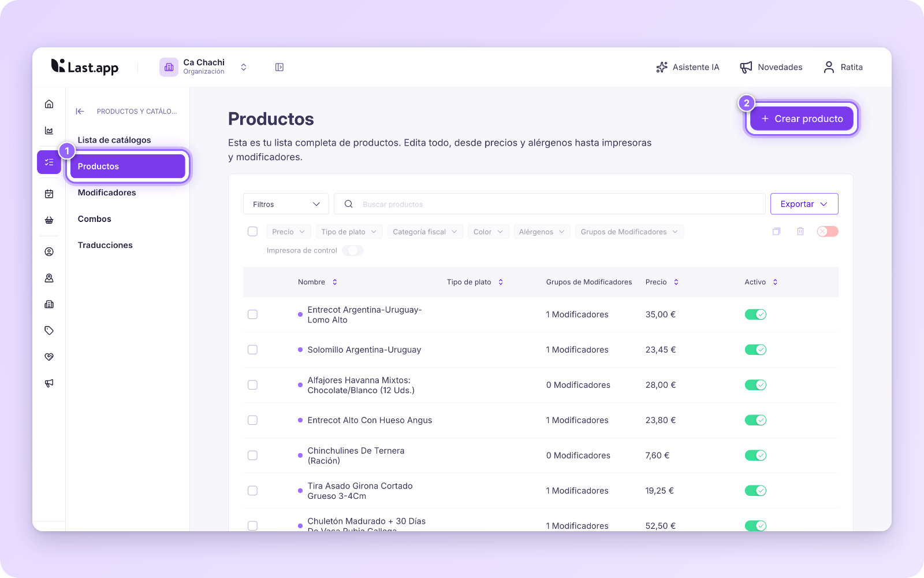
Task: Click the trash delete icon
Action: click(x=800, y=231)
